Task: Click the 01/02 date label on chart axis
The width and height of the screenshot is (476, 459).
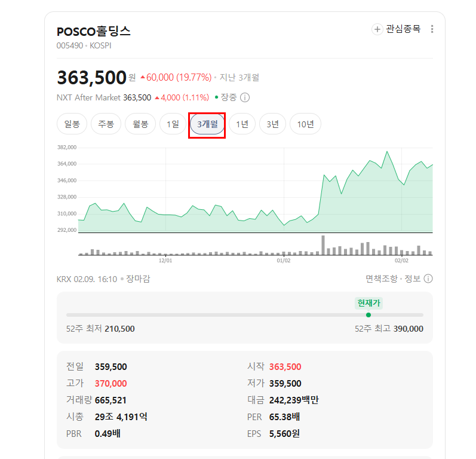Action: click(x=284, y=261)
